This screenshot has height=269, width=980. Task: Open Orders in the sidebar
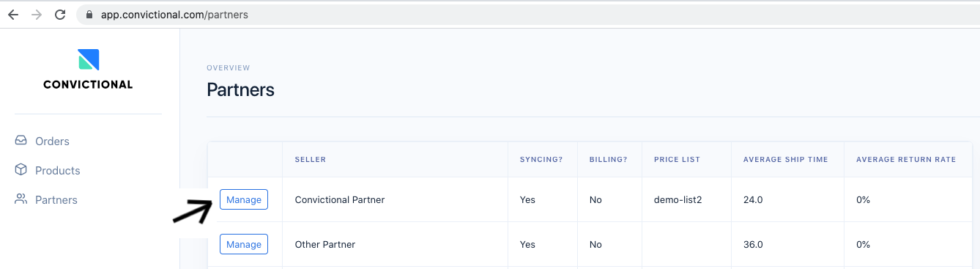click(52, 141)
